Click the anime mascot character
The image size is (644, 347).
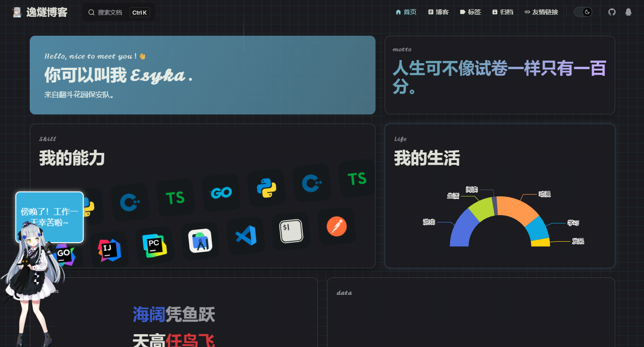pyautogui.click(x=32, y=282)
